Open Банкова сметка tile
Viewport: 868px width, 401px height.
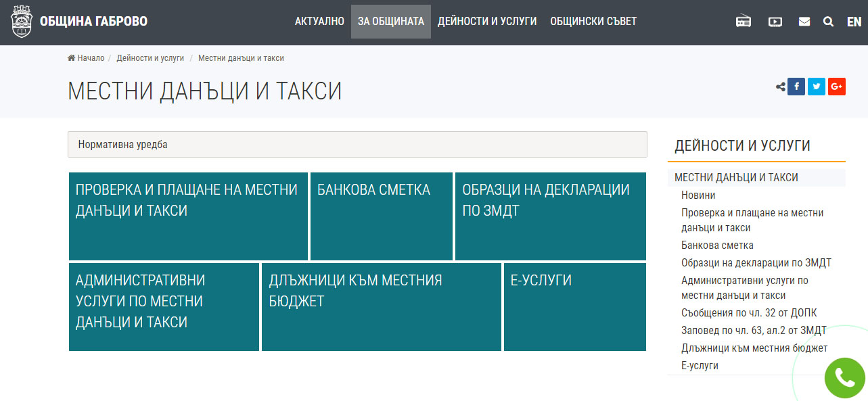click(381, 216)
